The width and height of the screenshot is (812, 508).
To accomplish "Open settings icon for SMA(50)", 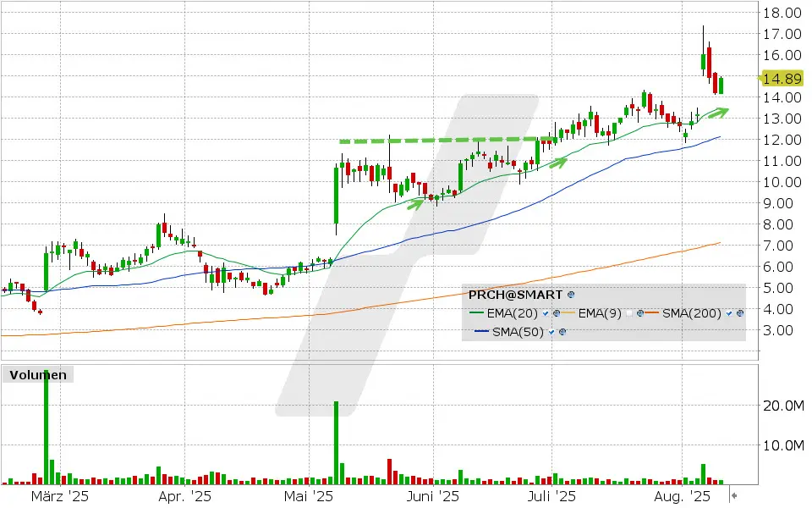I will pos(562,332).
